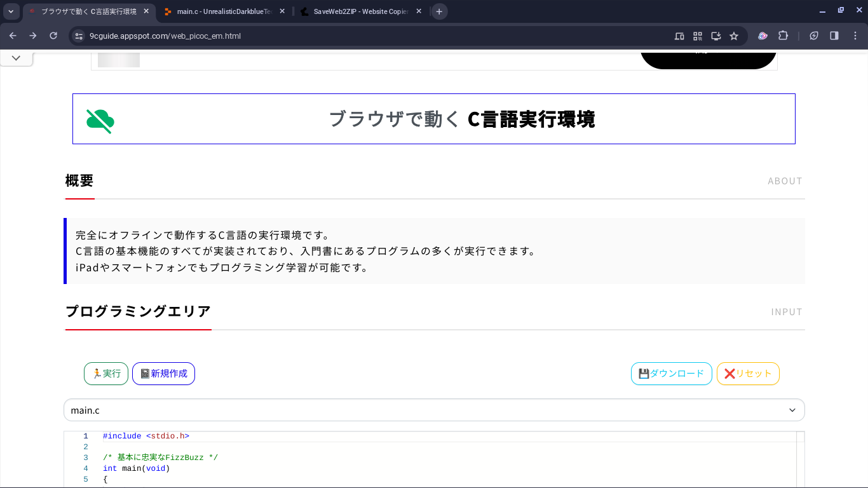Viewport: 868px width, 488px height.
Task: Click the iPadやスマートフォン description line
Action: tap(222, 268)
